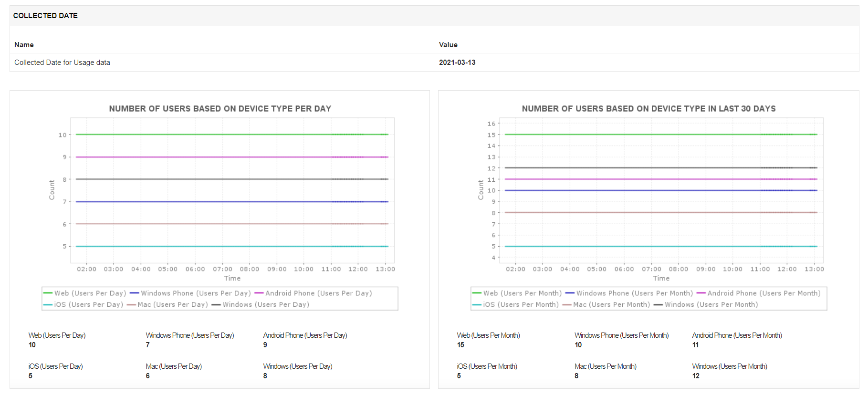This screenshot has height=395, width=868.
Task: Select Web (Users Per Month) summary label below chart
Action: click(x=488, y=335)
